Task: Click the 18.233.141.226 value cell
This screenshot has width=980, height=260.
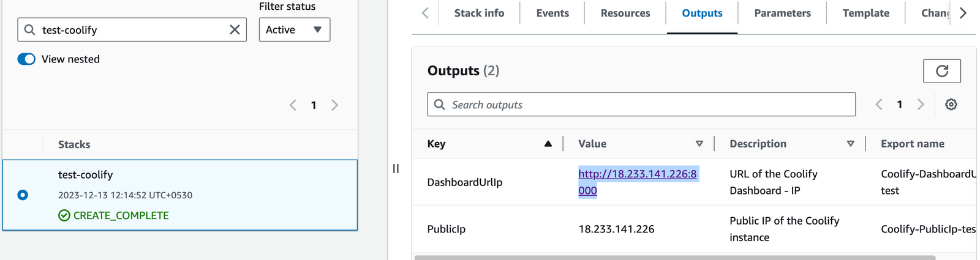Action: (x=616, y=229)
